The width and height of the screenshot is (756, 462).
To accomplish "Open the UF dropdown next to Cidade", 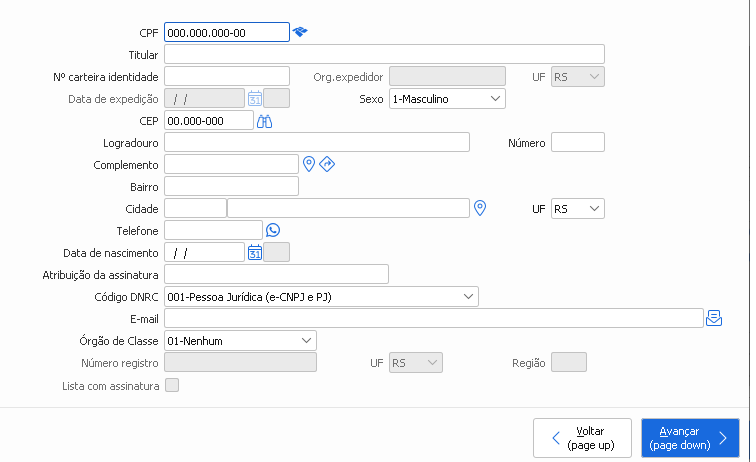I will click(x=578, y=209).
